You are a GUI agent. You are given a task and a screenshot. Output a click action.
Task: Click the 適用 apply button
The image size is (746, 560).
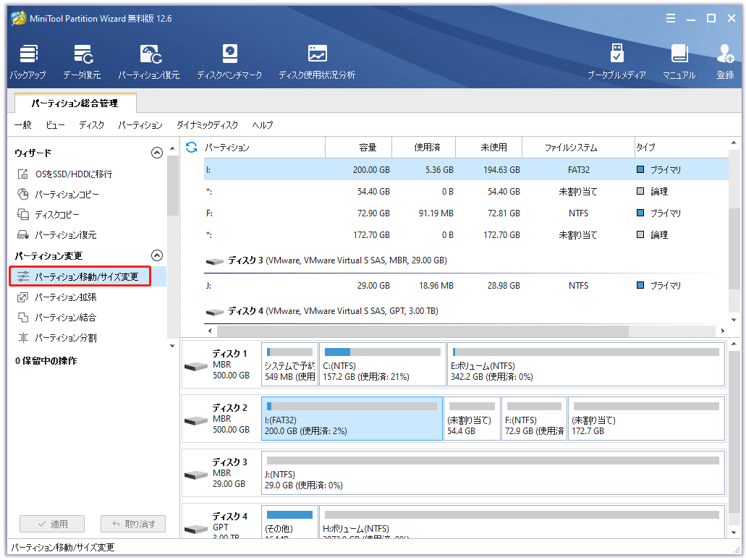click(52, 524)
